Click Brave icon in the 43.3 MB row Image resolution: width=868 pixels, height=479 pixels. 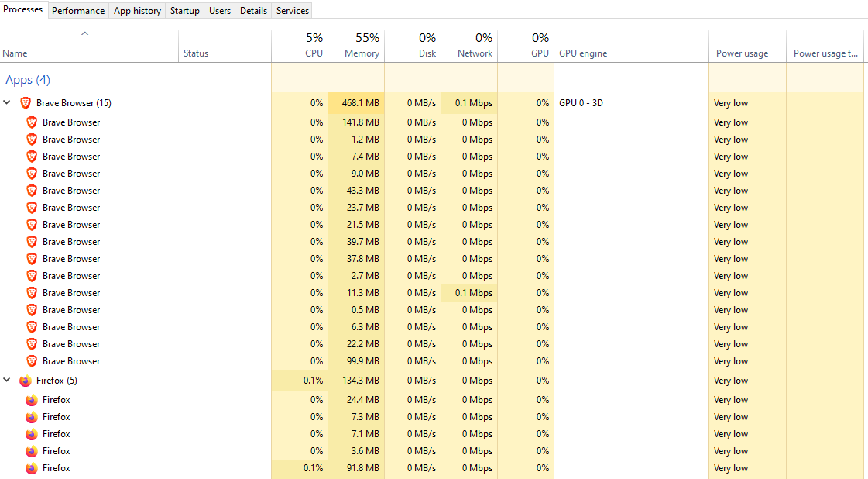32,191
